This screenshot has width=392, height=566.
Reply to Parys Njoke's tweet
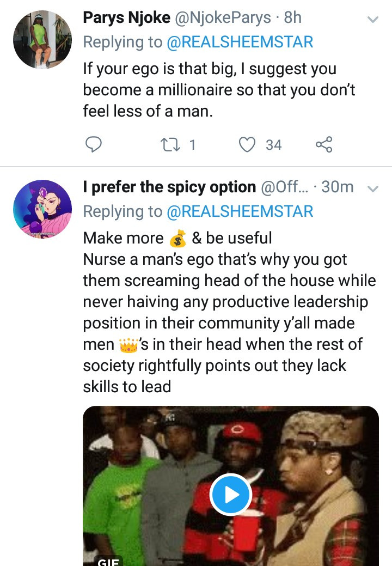[94, 144]
